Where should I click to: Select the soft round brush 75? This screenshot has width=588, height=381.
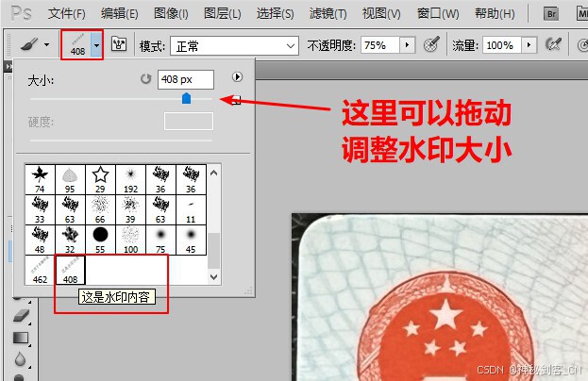(x=160, y=240)
